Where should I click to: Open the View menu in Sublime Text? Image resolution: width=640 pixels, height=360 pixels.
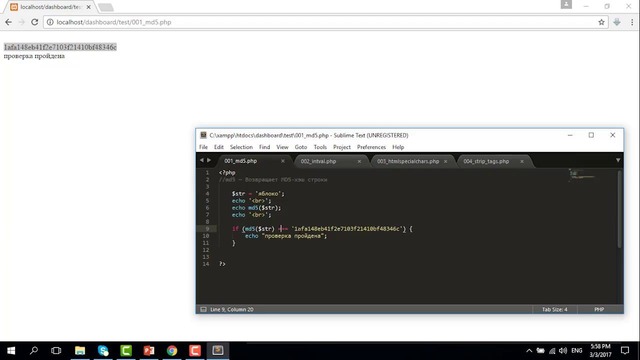point(282,147)
